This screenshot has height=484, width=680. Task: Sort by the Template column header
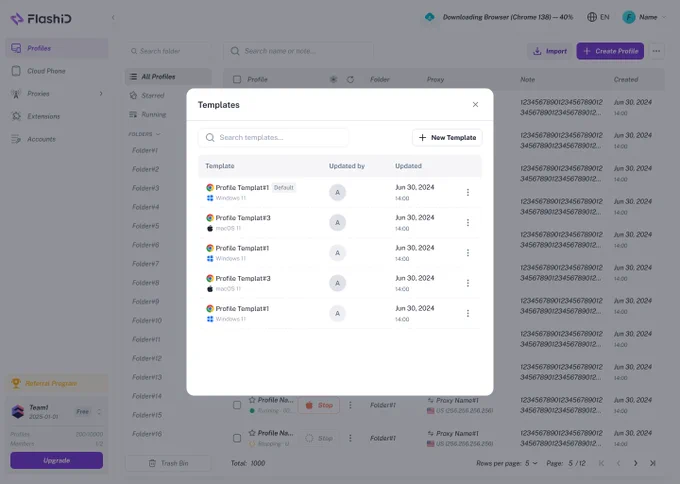tap(220, 166)
